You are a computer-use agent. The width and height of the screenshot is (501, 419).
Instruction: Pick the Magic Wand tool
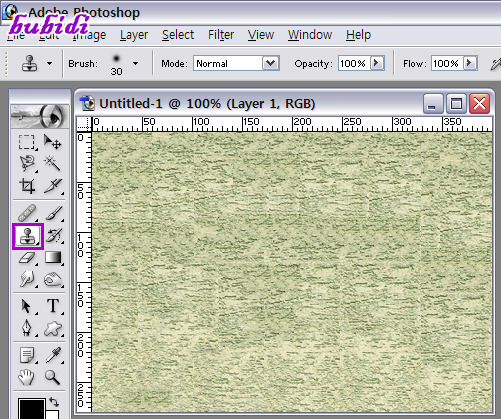point(53,163)
